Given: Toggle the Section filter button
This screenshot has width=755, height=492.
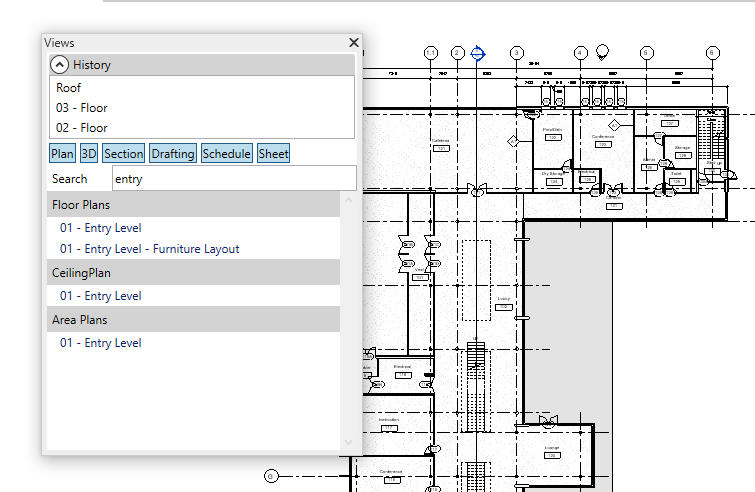Looking at the screenshot, I should point(123,154).
